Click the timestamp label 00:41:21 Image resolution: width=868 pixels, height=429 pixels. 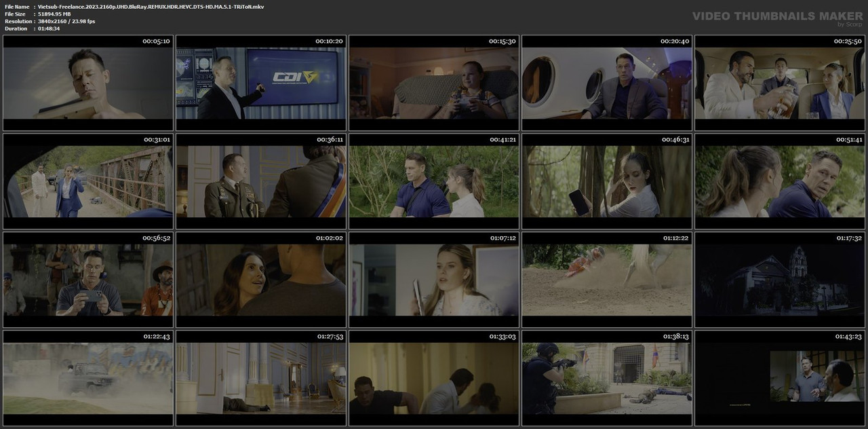[x=502, y=140]
